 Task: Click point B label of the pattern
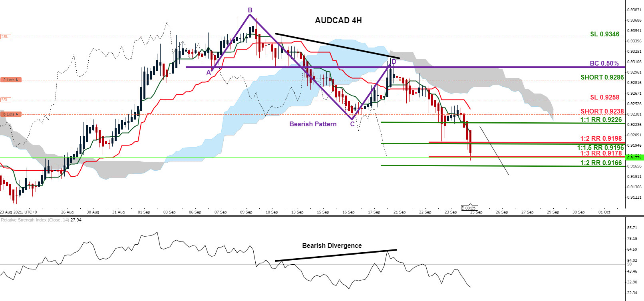click(250, 10)
